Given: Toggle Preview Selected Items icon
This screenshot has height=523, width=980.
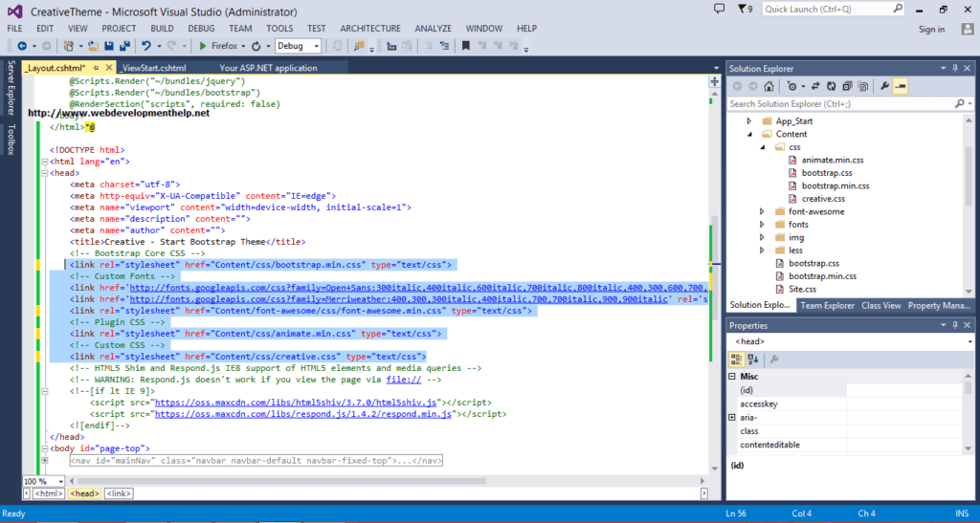Looking at the screenshot, I should coord(900,86).
